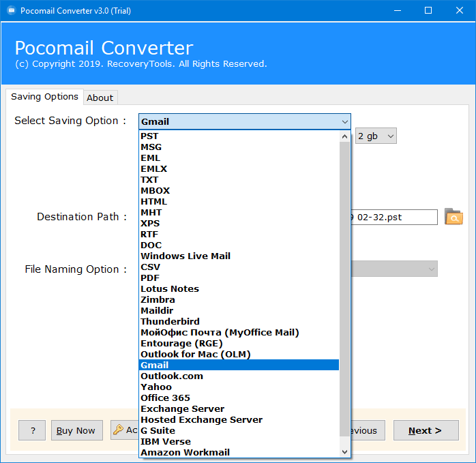Choose RTF saving format
The width and height of the screenshot is (476, 463).
(239, 235)
